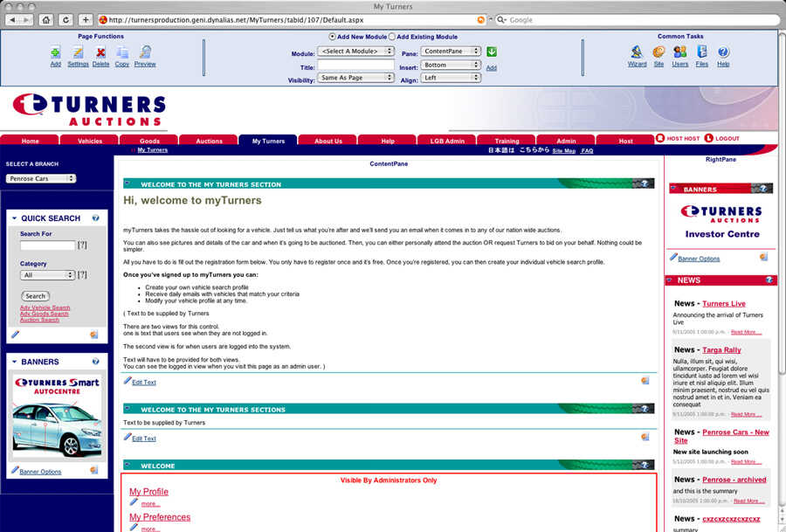Viewport: 786px width, 532px height.
Task: Open Targa Rally news link
Action: pyautogui.click(x=721, y=349)
